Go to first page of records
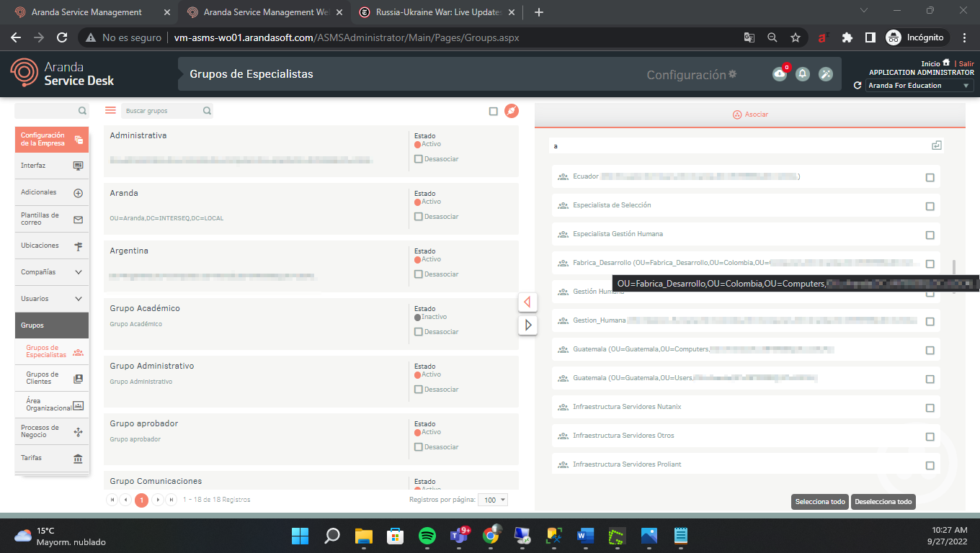 click(x=112, y=500)
